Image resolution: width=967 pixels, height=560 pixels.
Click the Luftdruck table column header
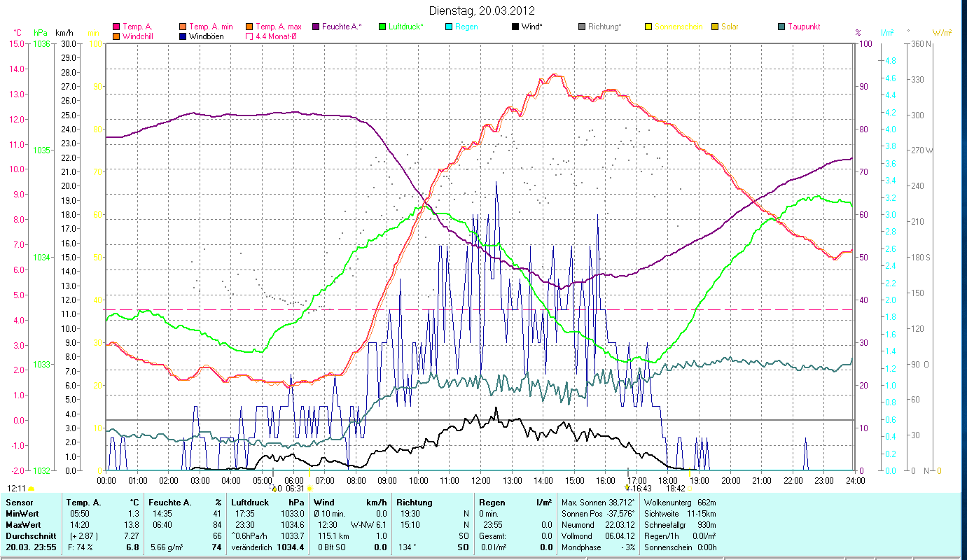(250, 503)
